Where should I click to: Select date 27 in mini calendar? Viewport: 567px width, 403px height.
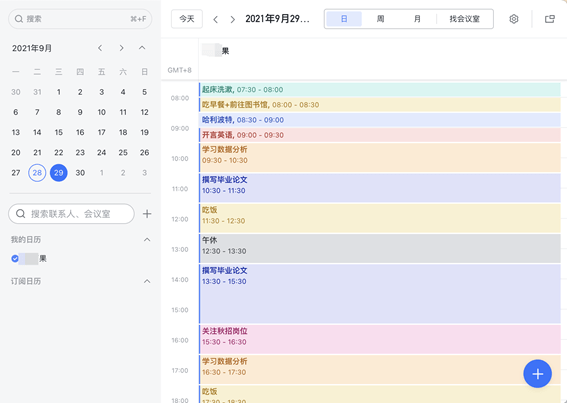click(16, 173)
